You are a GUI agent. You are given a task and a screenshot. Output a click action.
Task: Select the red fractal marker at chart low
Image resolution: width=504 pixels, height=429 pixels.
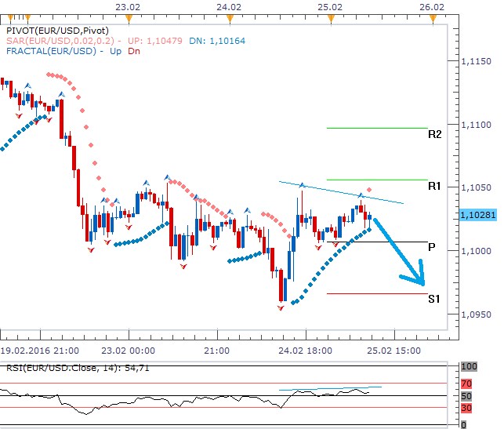tap(281, 308)
